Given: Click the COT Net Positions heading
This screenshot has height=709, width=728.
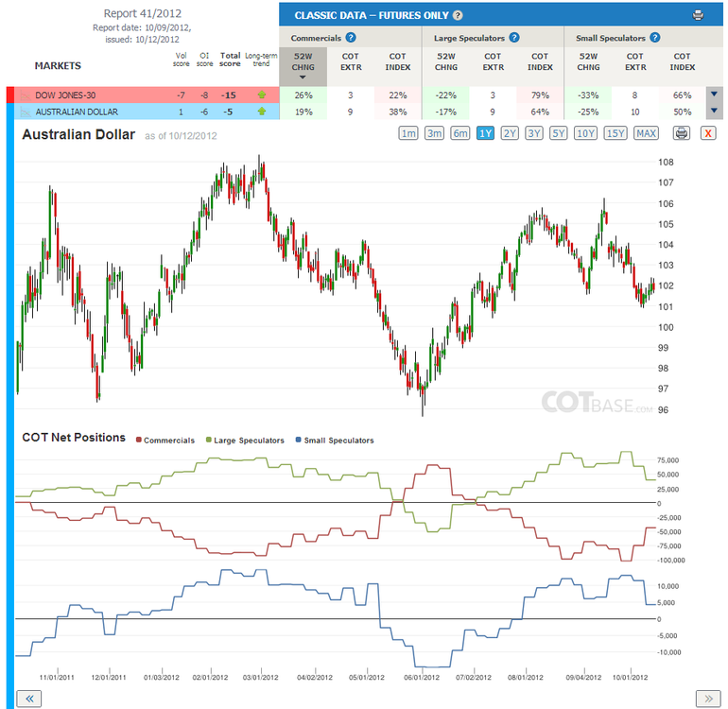Looking at the screenshot, I should coord(74,438).
